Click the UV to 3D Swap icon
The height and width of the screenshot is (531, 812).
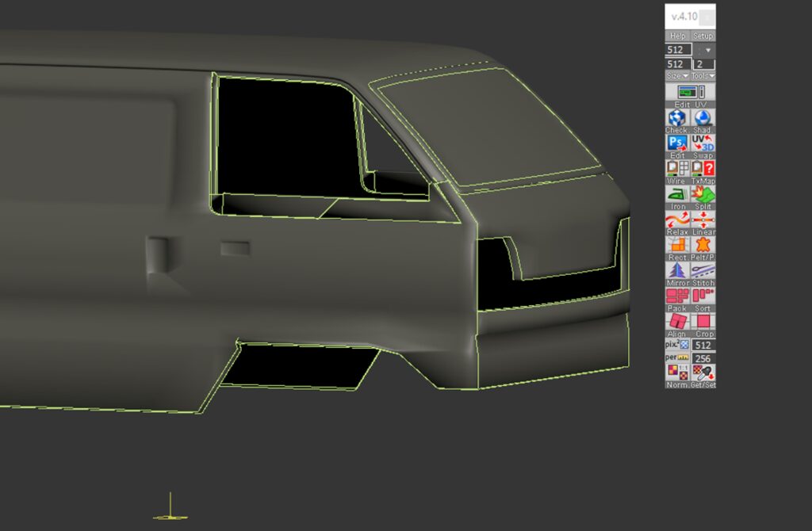point(703,143)
